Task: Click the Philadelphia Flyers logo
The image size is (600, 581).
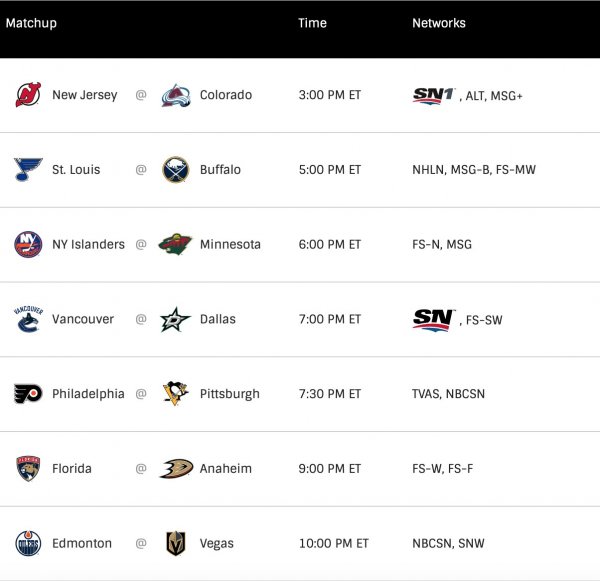Action: [x=28, y=394]
